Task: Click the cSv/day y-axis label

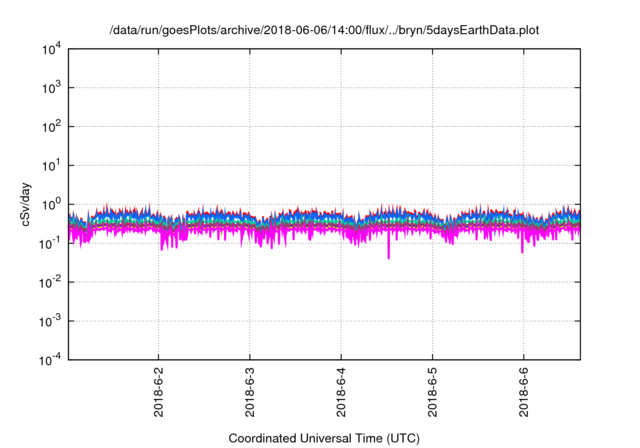Action: click(x=26, y=205)
